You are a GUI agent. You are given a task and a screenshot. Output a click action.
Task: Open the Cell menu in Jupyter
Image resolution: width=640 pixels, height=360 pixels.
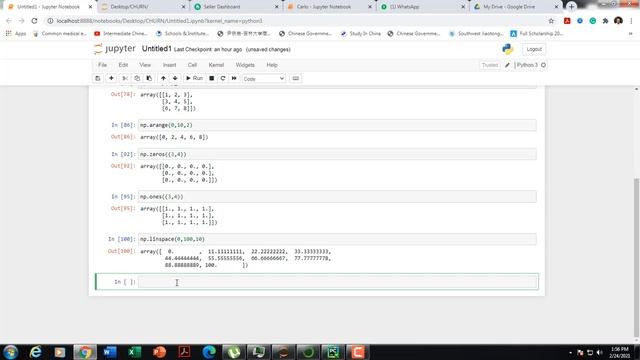(192, 65)
